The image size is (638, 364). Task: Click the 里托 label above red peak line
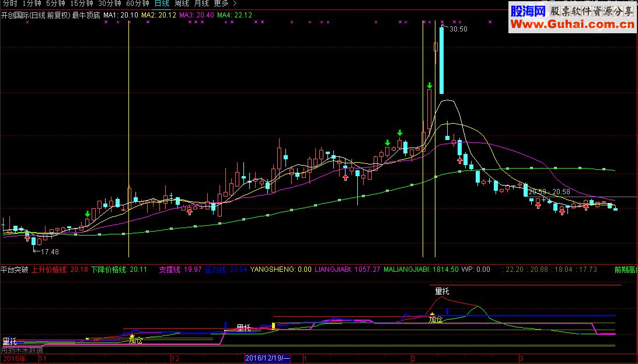coord(442,291)
